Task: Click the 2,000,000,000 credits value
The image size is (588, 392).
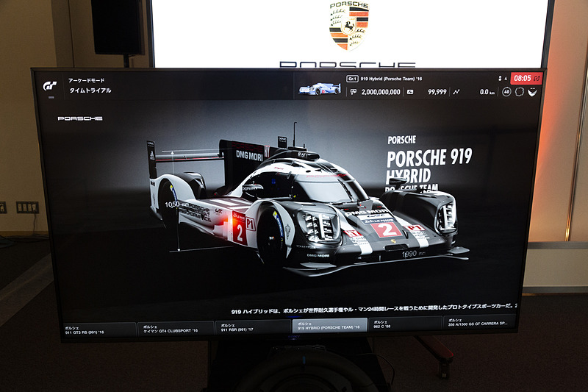Action: 381,92
